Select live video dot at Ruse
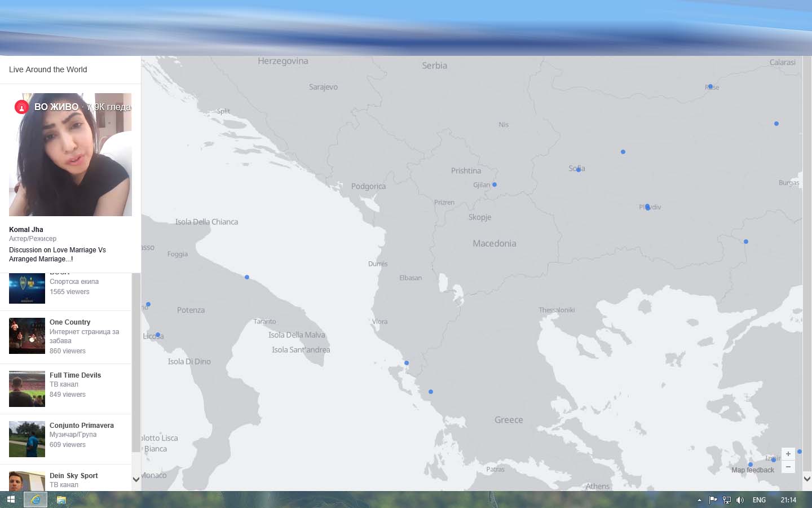The width and height of the screenshot is (812, 508). pyautogui.click(x=710, y=86)
